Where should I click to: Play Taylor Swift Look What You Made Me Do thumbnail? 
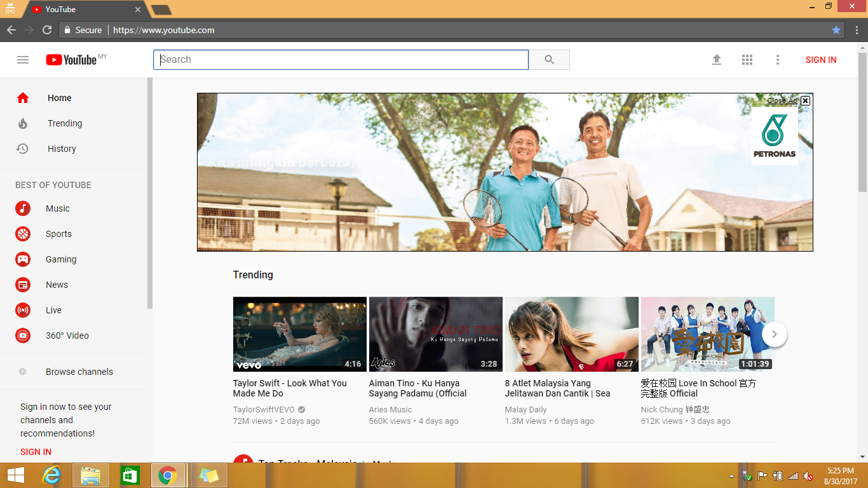click(x=300, y=334)
